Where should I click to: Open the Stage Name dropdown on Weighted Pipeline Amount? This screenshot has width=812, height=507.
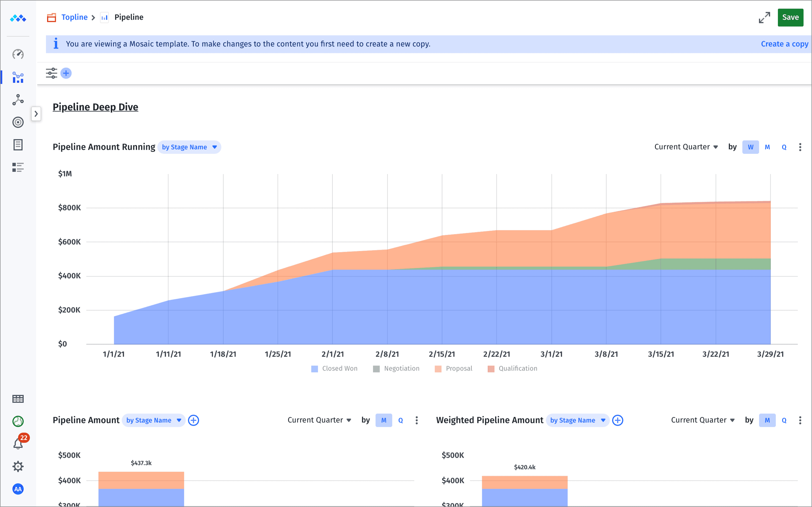click(x=577, y=420)
